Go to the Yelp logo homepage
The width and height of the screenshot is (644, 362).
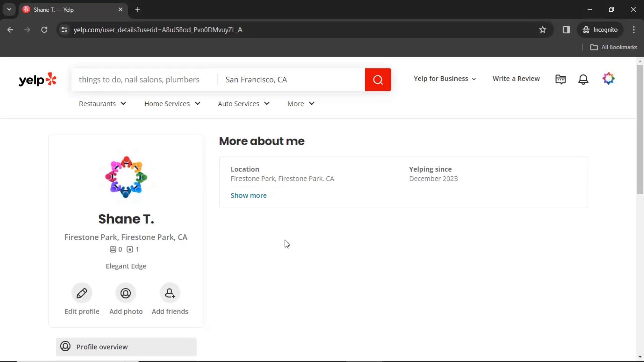38,80
